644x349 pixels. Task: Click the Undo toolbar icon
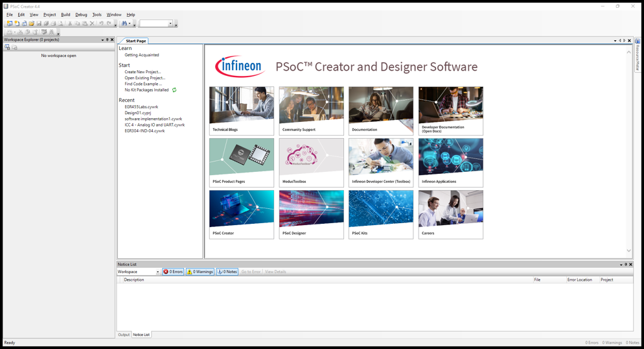click(x=101, y=23)
